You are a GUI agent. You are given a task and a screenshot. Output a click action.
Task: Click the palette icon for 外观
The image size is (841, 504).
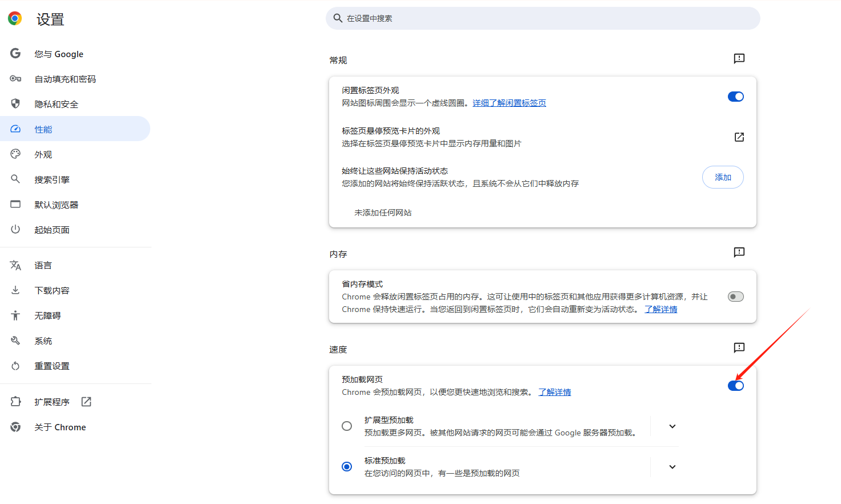(x=15, y=154)
